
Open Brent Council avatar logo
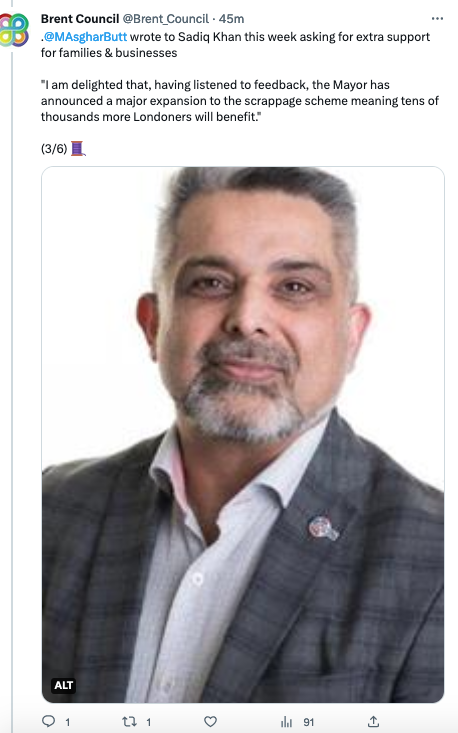pos(14,30)
